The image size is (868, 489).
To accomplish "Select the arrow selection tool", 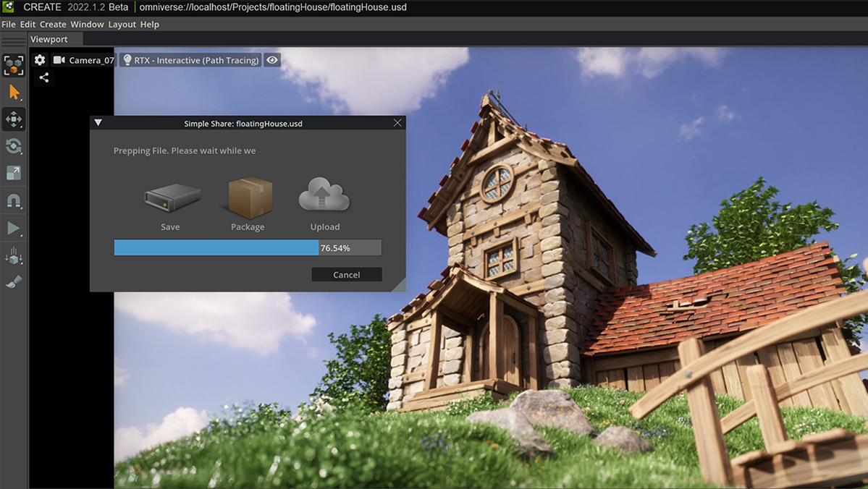I will click(x=14, y=92).
